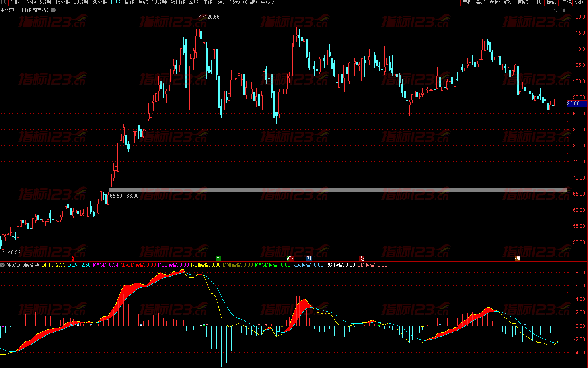
Task: Select the 10分钟 period tab
Action: (159, 2)
